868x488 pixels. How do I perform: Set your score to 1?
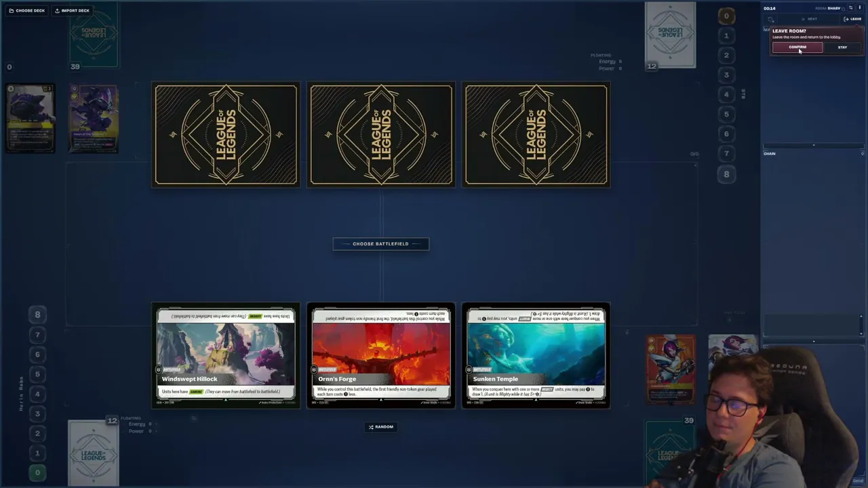pyautogui.click(x=38, y=453)
